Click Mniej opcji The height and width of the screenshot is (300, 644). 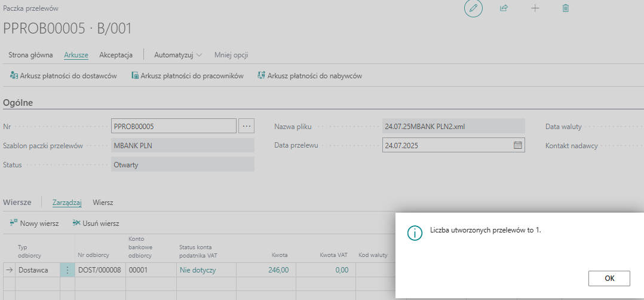(x=231, y=54)
